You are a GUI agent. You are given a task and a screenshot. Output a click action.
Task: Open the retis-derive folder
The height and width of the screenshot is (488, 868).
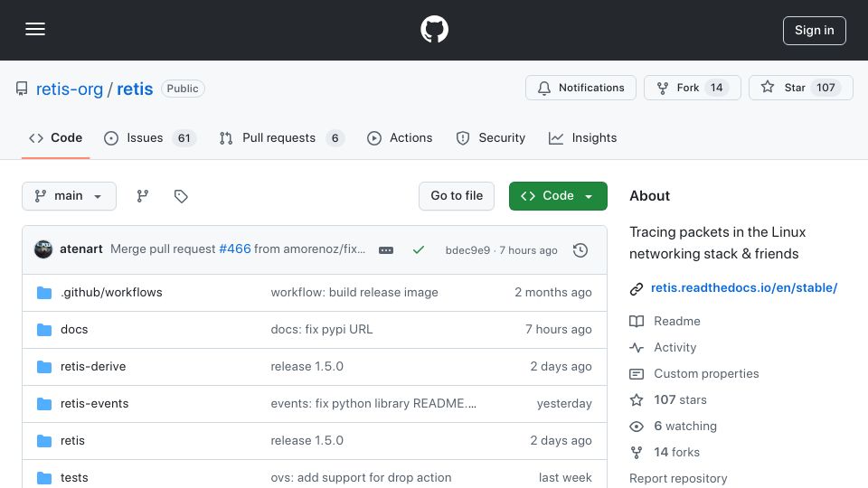pyautogui.click(x=93, y=367)
